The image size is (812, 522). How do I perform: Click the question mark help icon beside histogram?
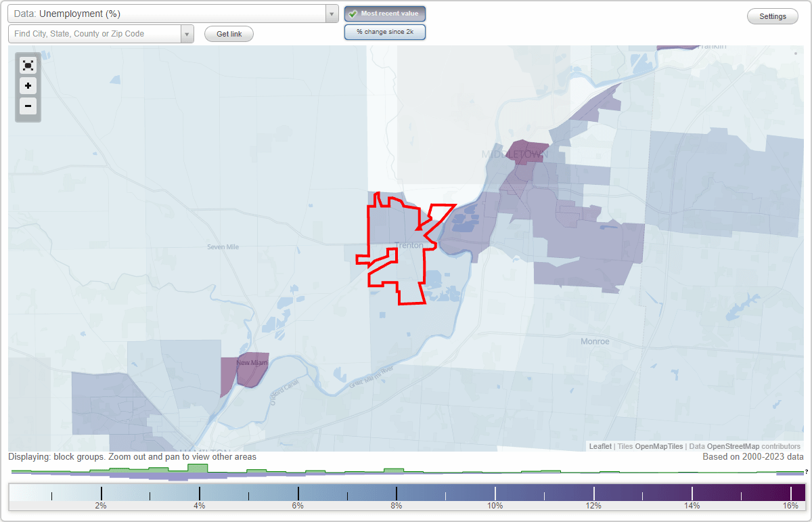(806, 473)
